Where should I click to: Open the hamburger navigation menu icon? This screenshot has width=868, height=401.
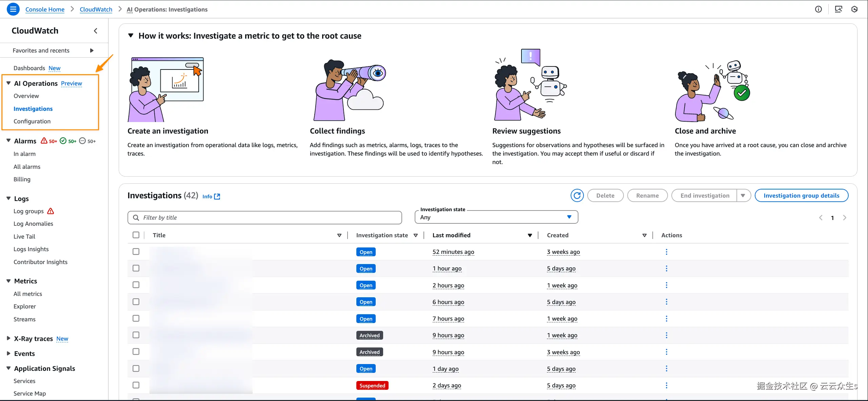[13, 9]
